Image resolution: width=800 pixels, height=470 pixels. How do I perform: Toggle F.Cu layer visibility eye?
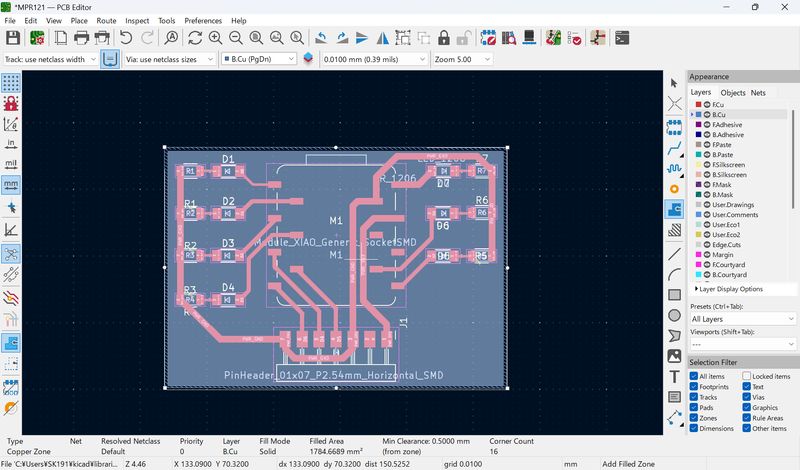707,105
